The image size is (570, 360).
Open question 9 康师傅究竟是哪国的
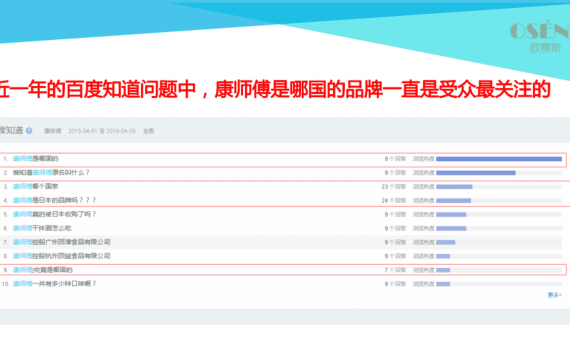43,269
